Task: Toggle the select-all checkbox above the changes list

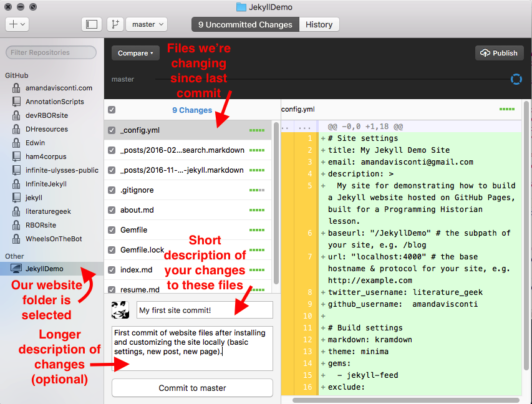Action: point(111,108)
